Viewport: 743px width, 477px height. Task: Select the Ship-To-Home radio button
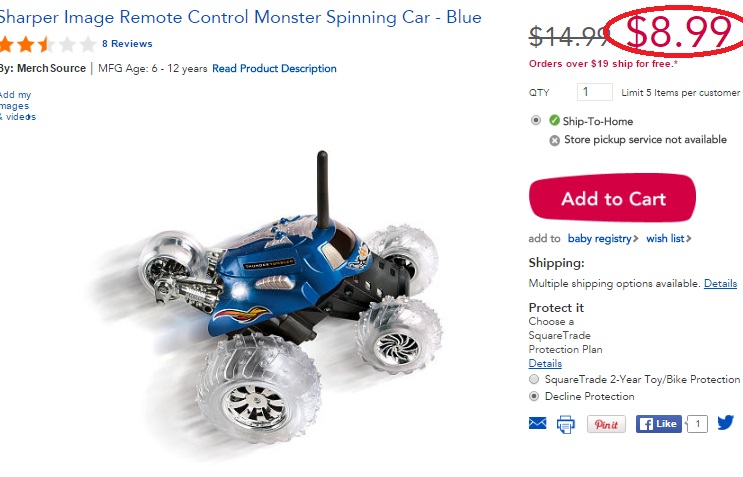point(535,120)
